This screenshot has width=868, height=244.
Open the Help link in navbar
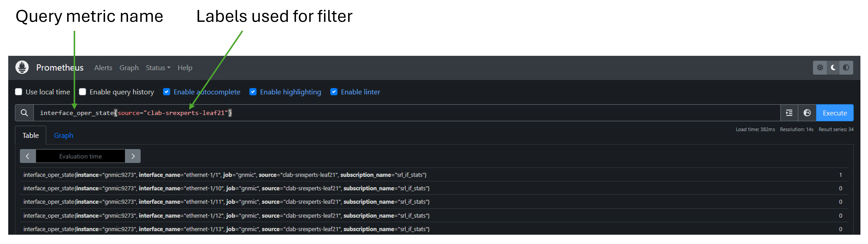coord(185,68)
